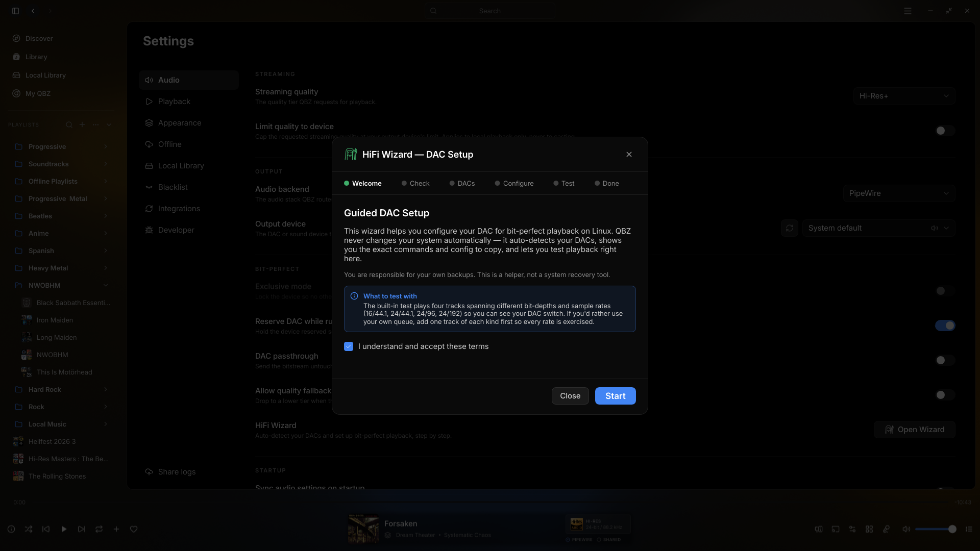Enable Limit quality to device toggle
This screenshot has height=551, width=980.
coord(945,131)
